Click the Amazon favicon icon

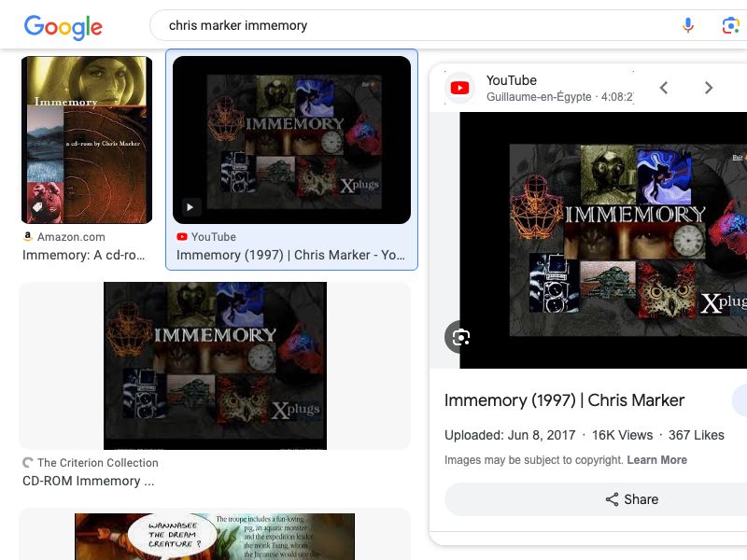pyautogui.click(x=28, y=236)
